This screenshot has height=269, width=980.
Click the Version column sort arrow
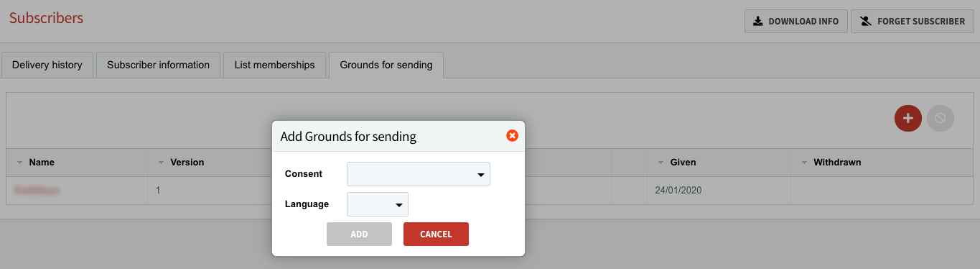[x=161, y=163]
